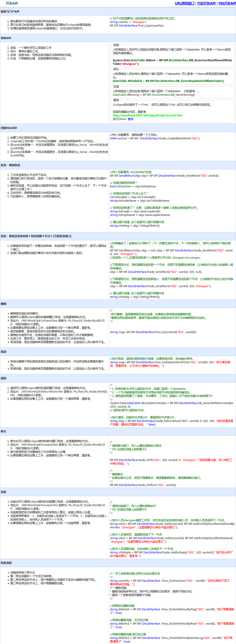Select the 撤销 section header

tap(118, 304)
